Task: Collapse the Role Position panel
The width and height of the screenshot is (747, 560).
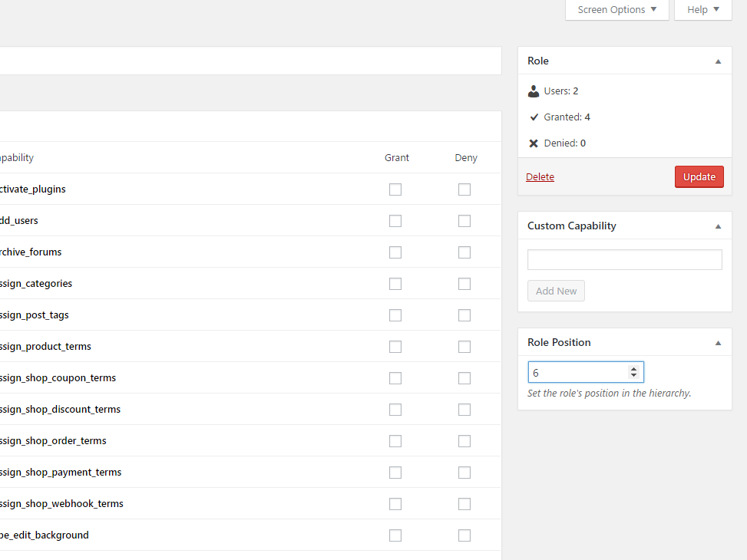Action: click(x=718, y=343)
